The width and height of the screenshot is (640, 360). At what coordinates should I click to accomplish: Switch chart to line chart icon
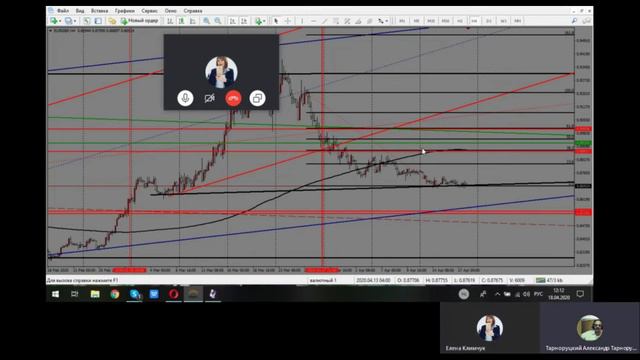pos(193,21)
